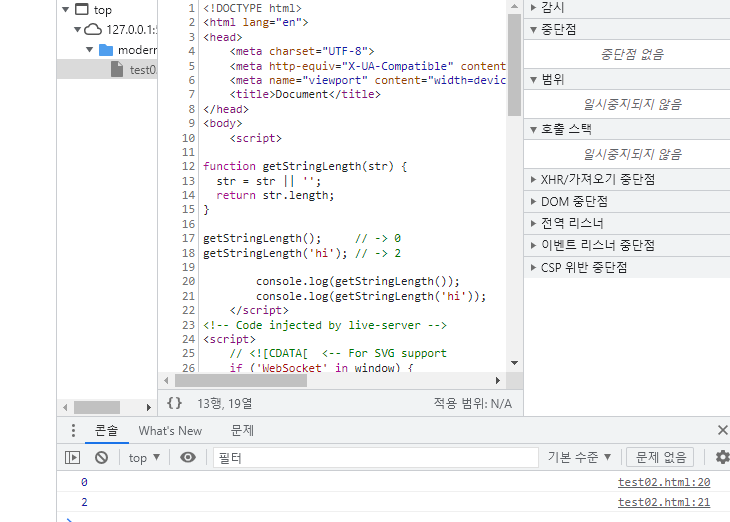Click line number 13 gutter
The width and height of the screenshot is (730, 522).
tap(188, 181)
